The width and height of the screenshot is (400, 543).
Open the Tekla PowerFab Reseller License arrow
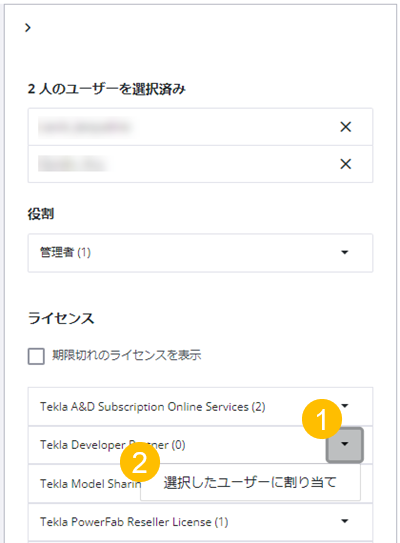click(x=345, y=521)
